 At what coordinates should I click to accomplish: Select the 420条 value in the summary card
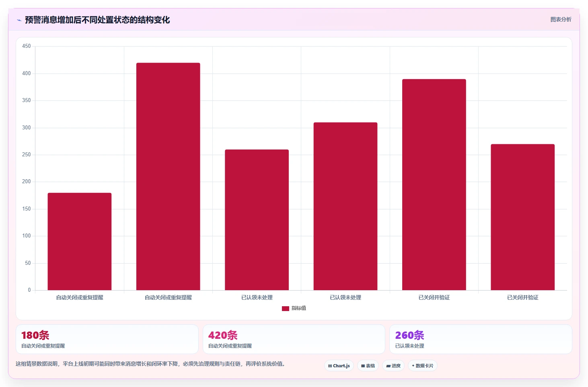(x=223, y=335)
